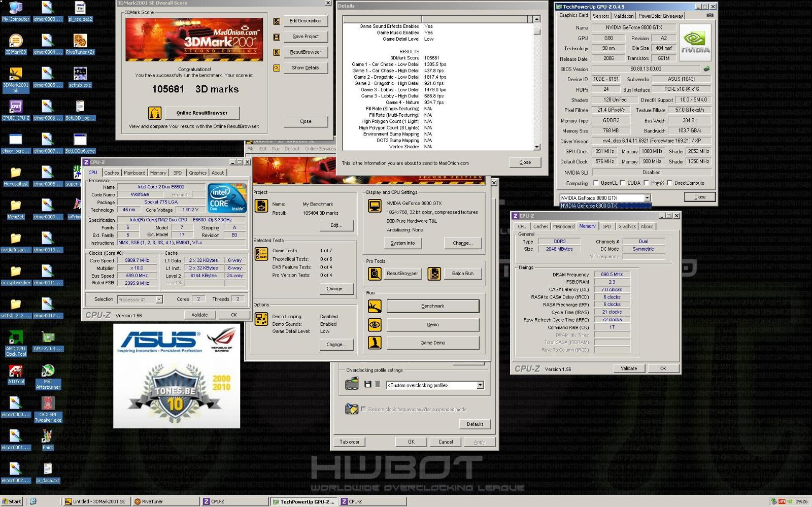812x507 pixels.
Task: Enable CUDA checkbox in GPU-Z
Action: click(623, 183)
